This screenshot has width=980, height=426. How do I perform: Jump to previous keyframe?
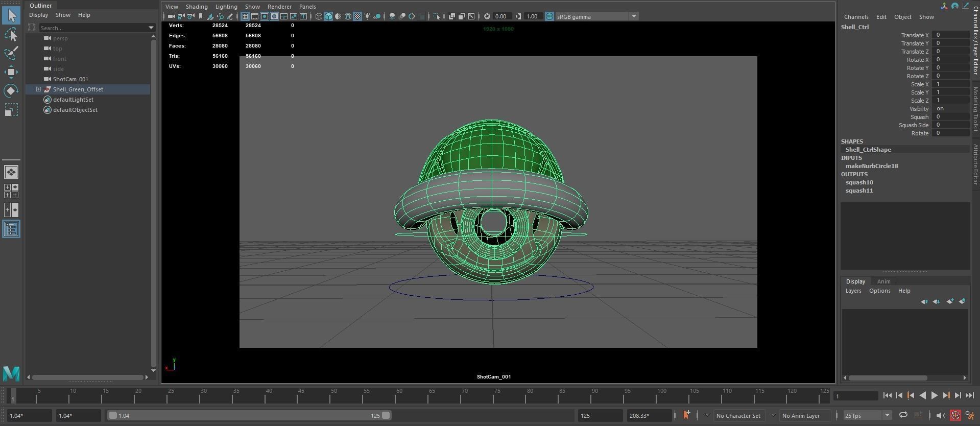pos(911,395)
